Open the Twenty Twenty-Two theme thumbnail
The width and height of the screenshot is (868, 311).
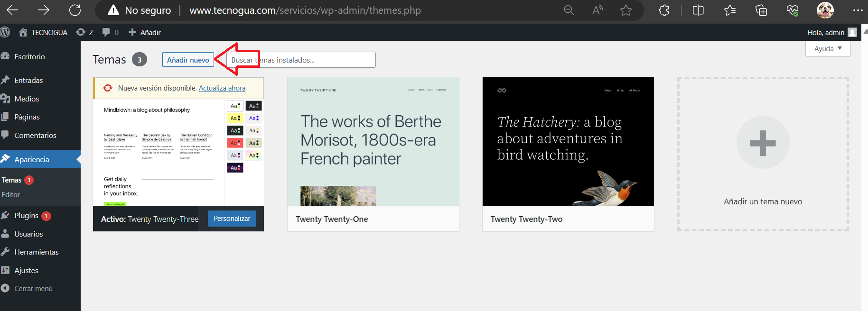click(568, 142)
